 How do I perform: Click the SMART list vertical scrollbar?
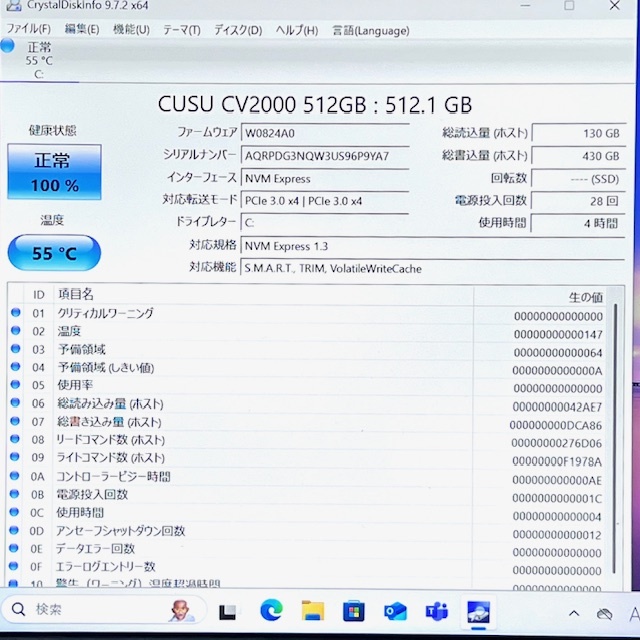614,437
